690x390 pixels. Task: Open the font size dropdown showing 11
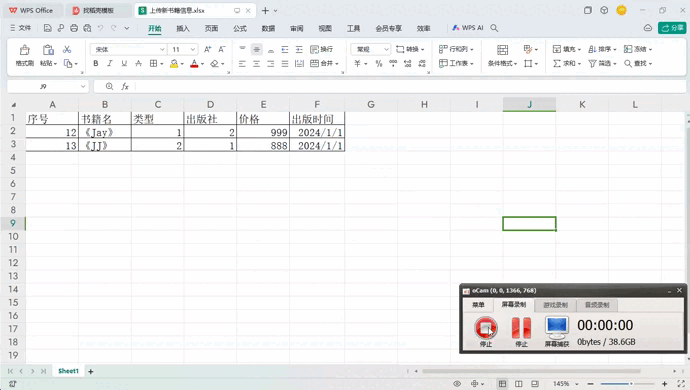pyautogui.click(x=192, y=49)
